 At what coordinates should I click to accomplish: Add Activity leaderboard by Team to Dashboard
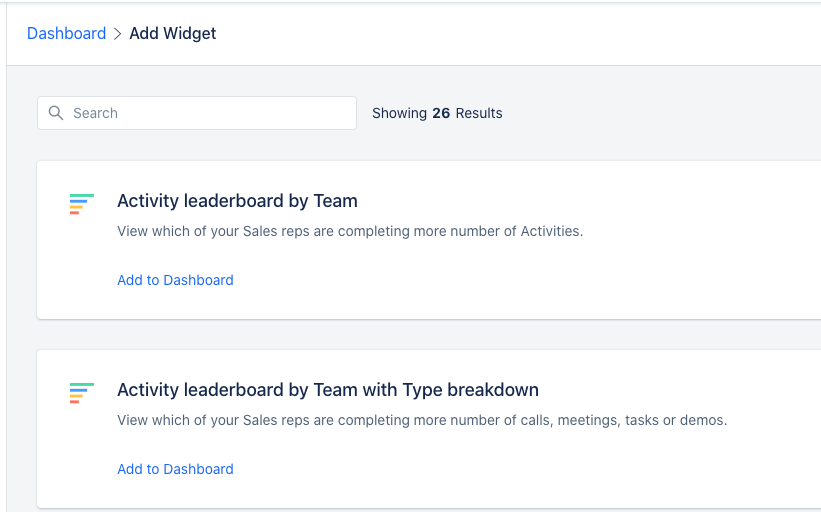[x=175, y=280]
